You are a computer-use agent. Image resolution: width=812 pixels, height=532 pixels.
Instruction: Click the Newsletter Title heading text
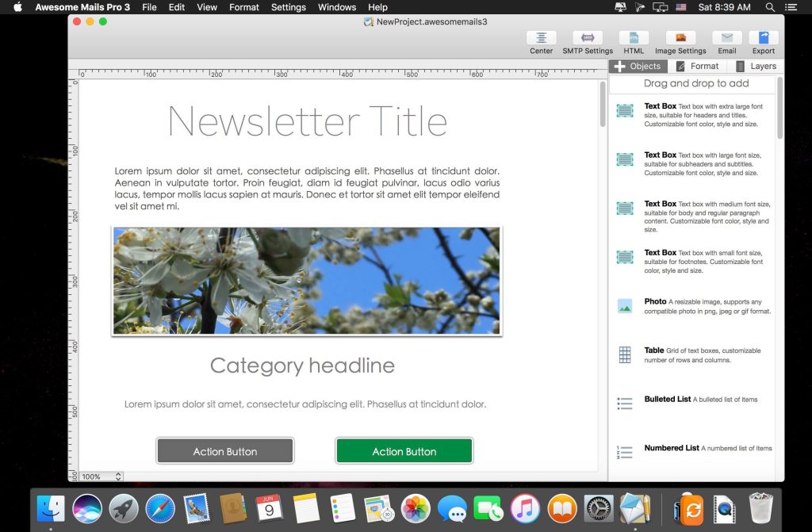308,121
